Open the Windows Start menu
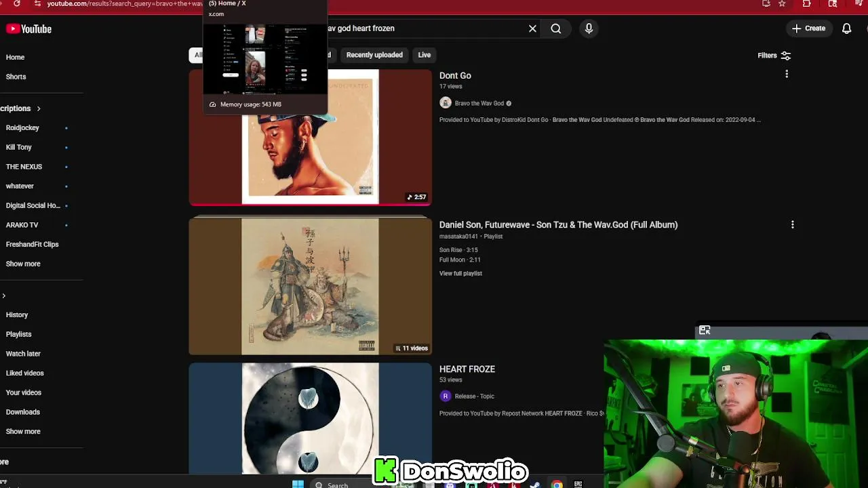 pyautogui.click(x=298, y=484)
